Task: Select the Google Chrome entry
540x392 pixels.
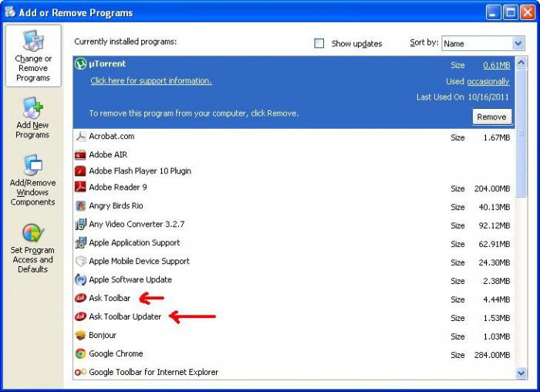Action: pos(293,353)
